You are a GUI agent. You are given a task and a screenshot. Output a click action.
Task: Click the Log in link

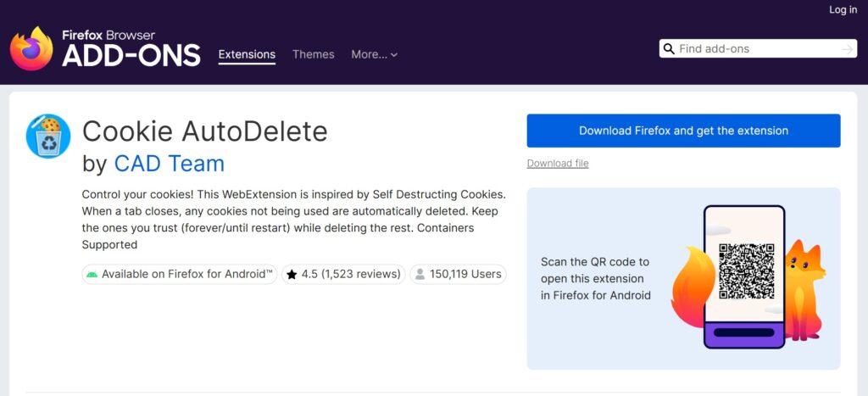(843, 9)
